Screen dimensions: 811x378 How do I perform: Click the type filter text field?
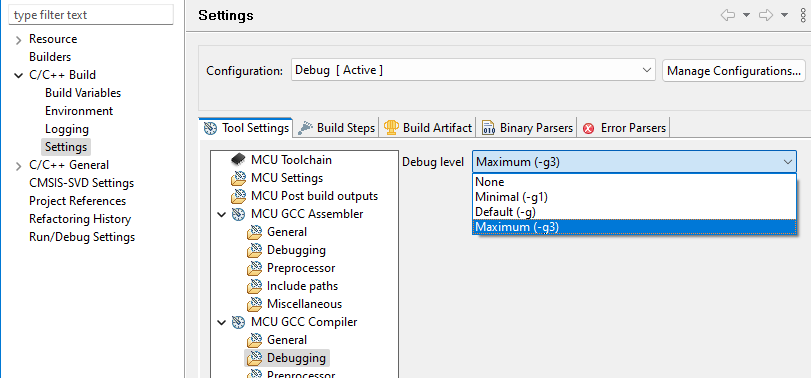tap(92, 15)
